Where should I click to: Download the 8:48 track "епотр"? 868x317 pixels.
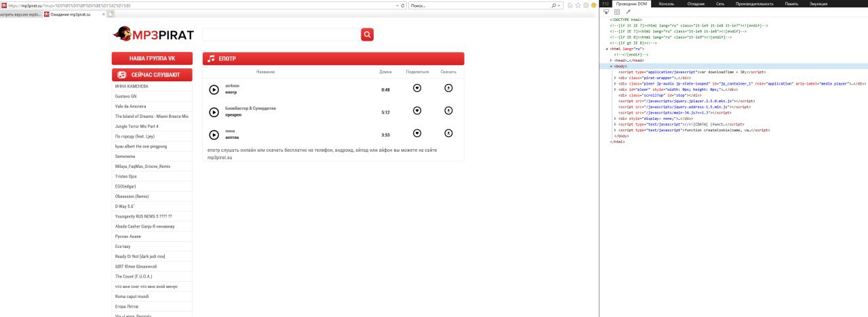448,88
